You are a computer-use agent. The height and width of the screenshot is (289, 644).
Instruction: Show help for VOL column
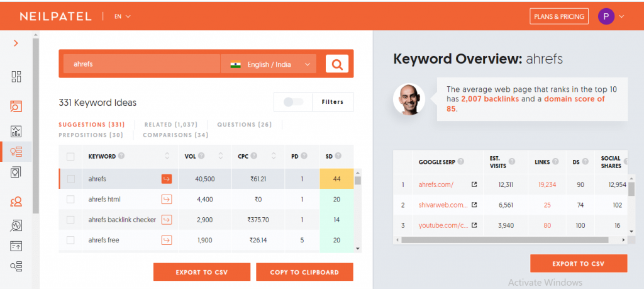(x=201, y=156)
